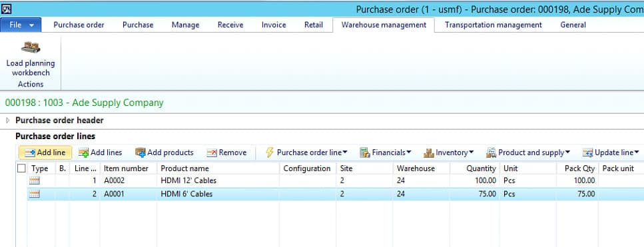This screenshot has height=247, width=644.
Task: Click HDMI 12' Cables product name
Action: [x=188, y=181]
